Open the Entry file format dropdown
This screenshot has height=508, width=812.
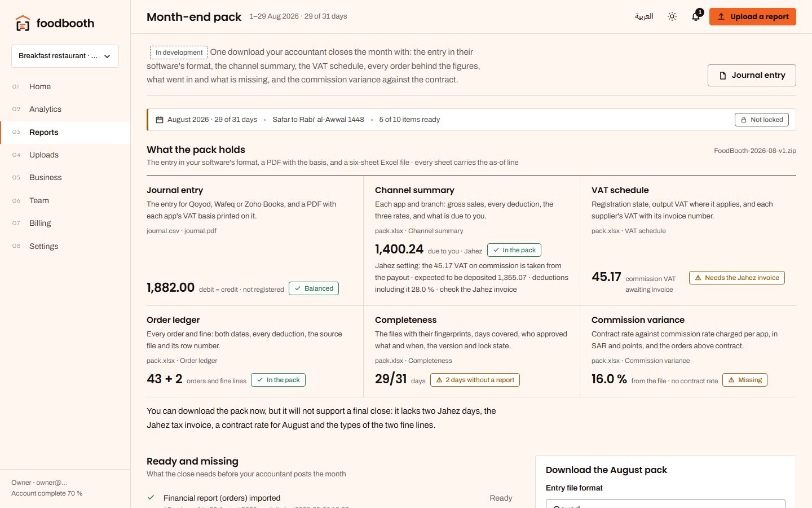pos(665,503)
